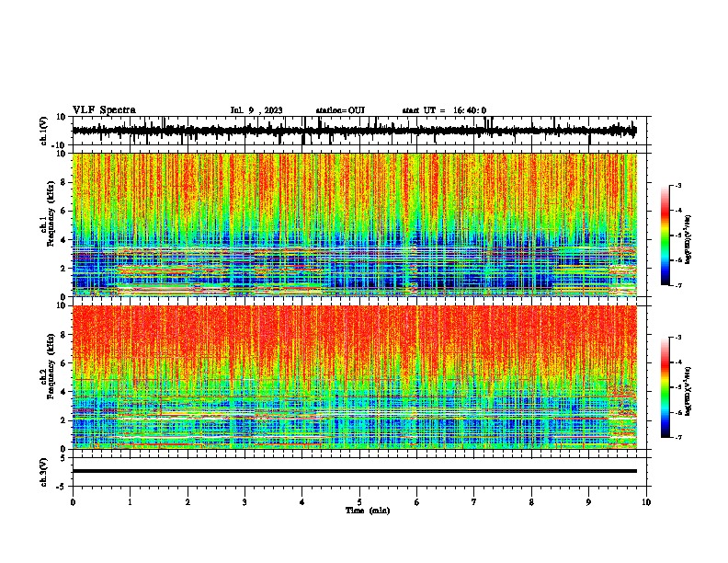Click the ch.3(V) axis label
Viewport: 728px width, 563px height.
[44, 473]
